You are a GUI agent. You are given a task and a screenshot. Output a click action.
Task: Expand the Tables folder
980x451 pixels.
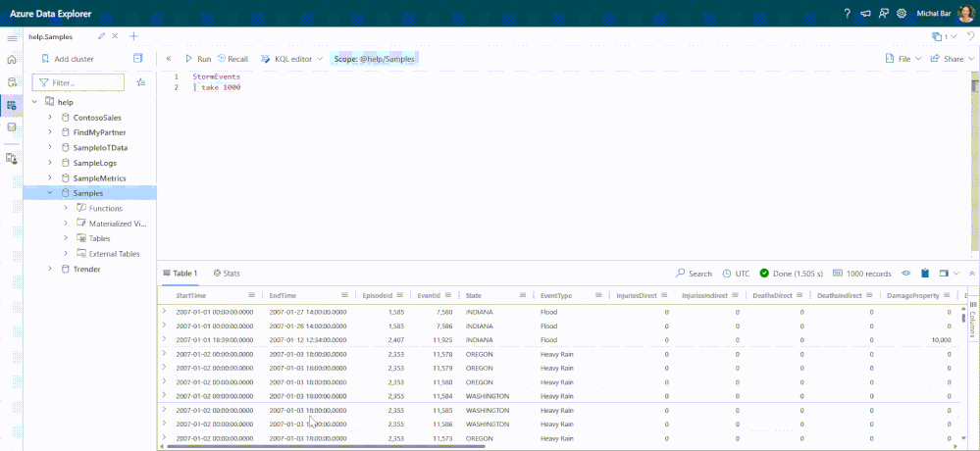(x=66, y=238)
